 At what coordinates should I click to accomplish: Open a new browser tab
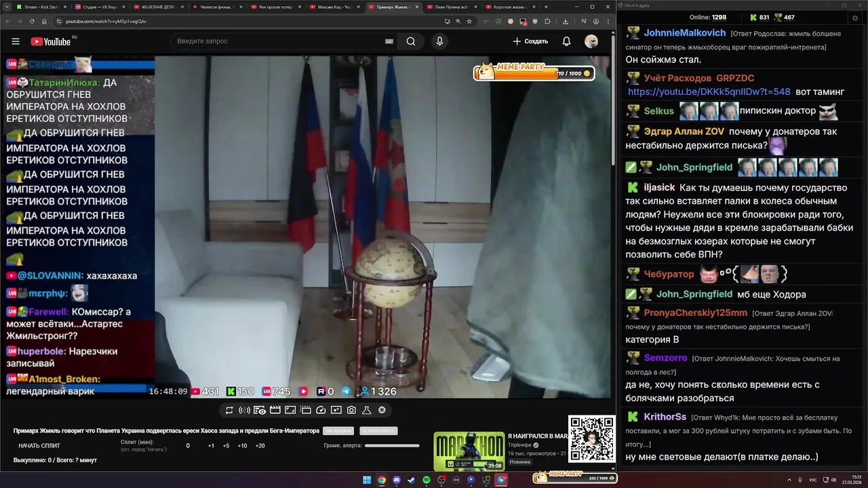tap(546, 7)
